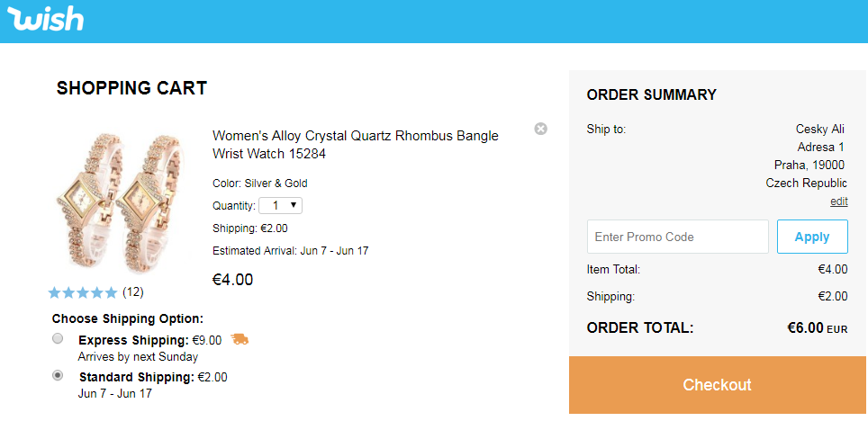Image resolution: width=868 pixels, height=421 pixels.
Task: Click the Praha, 19000 address line
Action: [809, 165]
